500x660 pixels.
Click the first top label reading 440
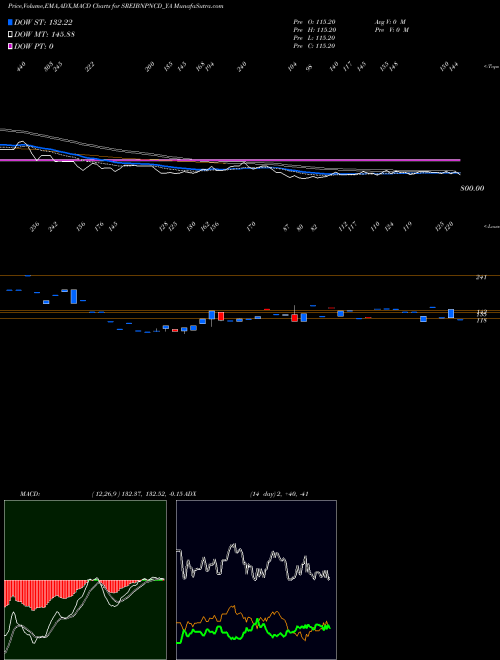(21, 67)
